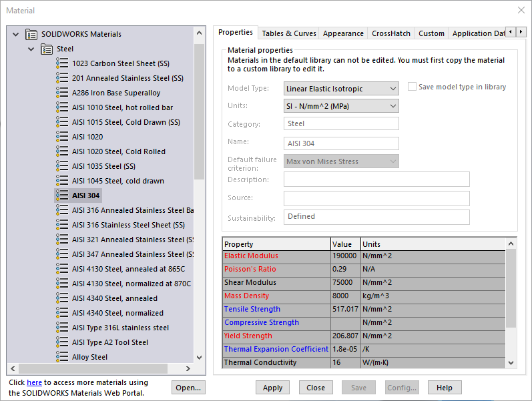Click the Alloy Steel material icon
This screenshot has width=532, height=401.
(x=63, y=357)
